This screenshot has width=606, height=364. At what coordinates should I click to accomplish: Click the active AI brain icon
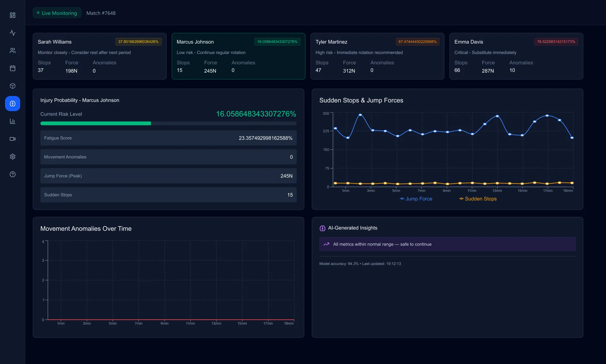pos(12,104)
